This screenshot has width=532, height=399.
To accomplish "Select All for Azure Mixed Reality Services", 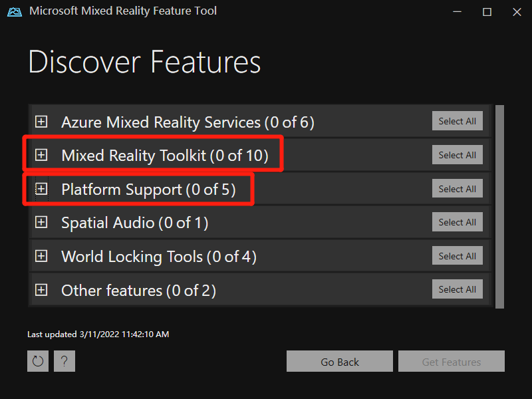I will 457,121.
